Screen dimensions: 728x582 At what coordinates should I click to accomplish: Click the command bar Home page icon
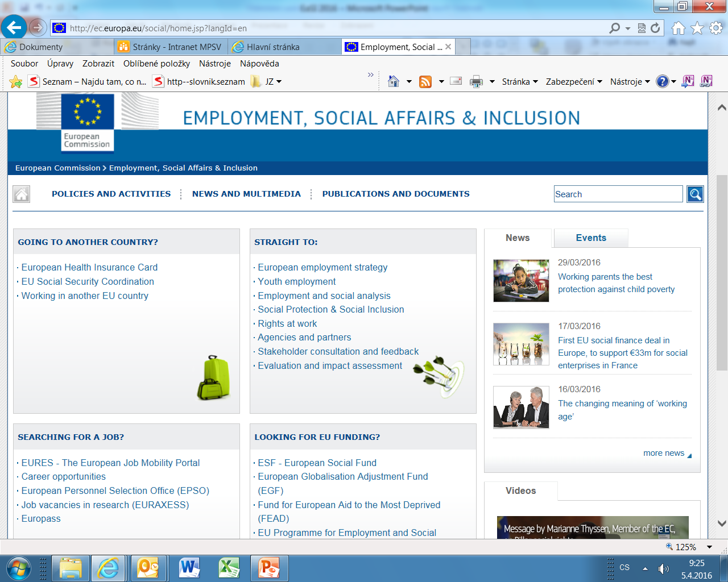pos(394,81)
